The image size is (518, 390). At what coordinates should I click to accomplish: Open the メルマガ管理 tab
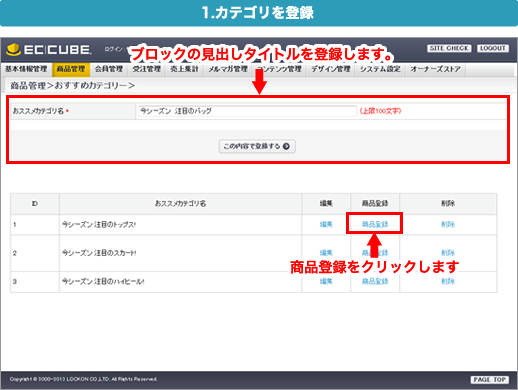tap(228, 69)
